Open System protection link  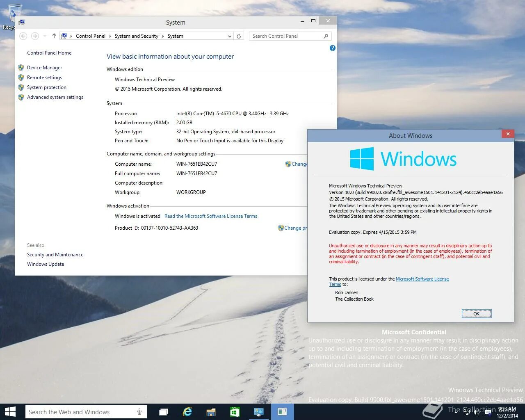pyautogui.click(x=47, y=87)
